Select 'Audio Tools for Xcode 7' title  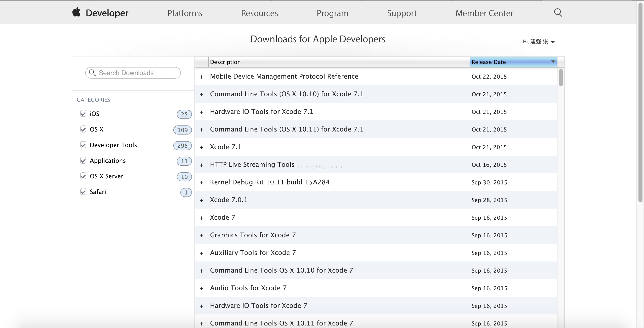(248, 288)
